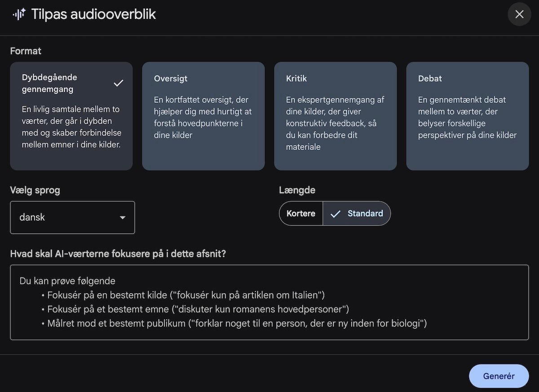Click the audio sparkle icon beside the title

tap(19, 14)
